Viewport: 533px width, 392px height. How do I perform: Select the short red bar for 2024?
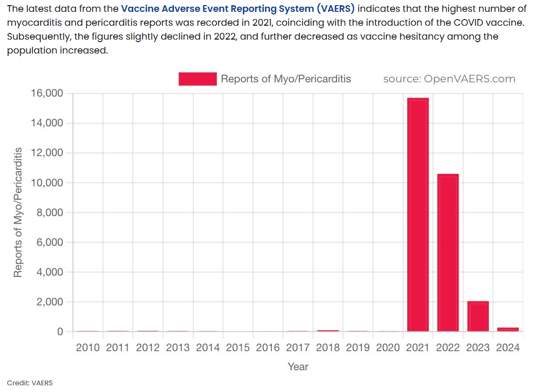[x=508, y=329]
